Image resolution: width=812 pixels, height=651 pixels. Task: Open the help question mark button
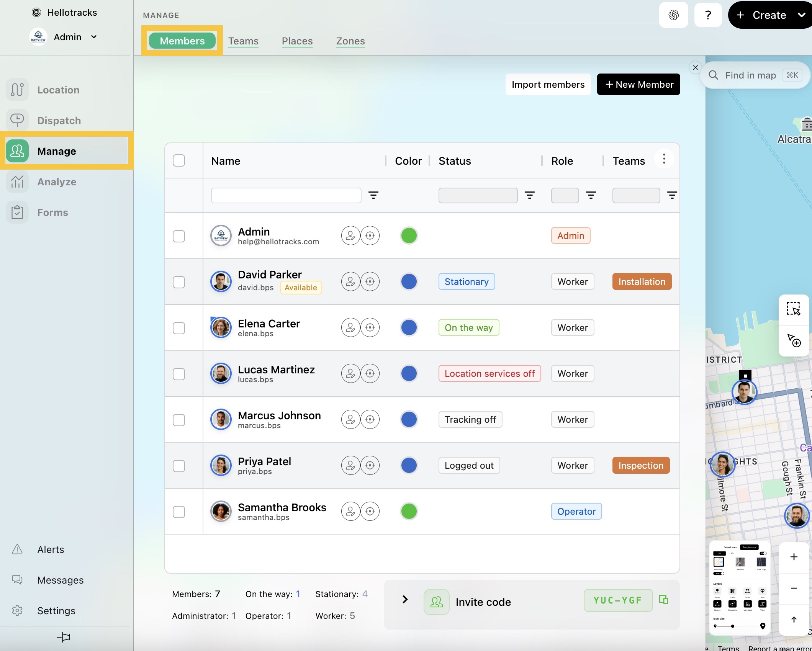pos(708,15)
